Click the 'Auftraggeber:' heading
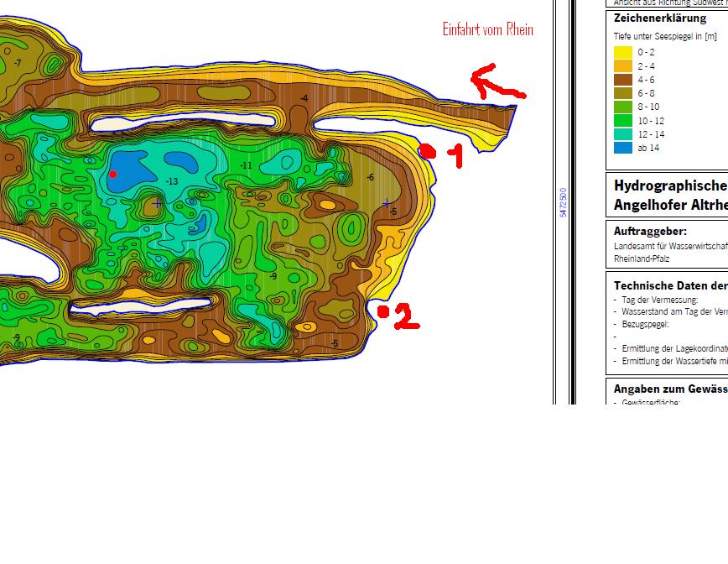Image resolution: width=728 pixels, height=564 pixels. click(650, 231)
